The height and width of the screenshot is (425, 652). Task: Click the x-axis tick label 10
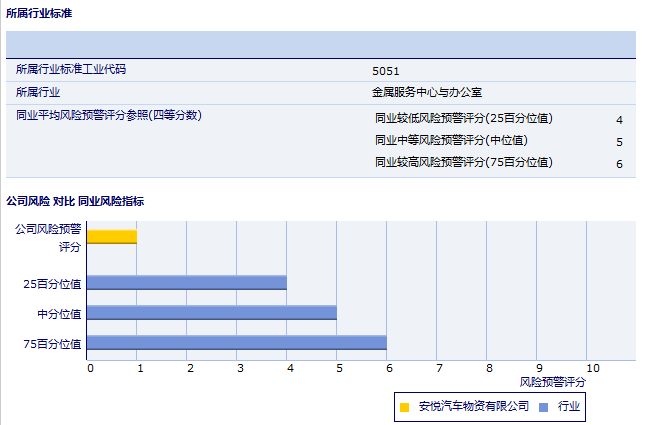coord(593,368)
